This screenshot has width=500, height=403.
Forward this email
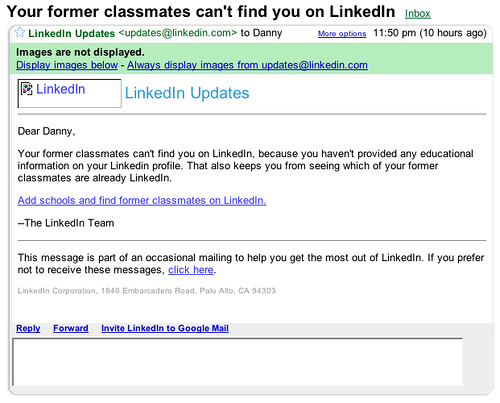point(71,328)
